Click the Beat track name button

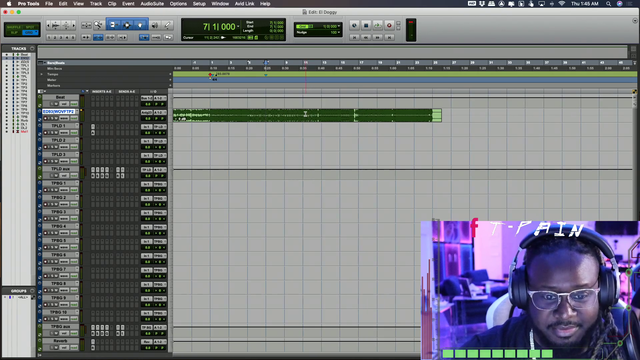[60, 97]
